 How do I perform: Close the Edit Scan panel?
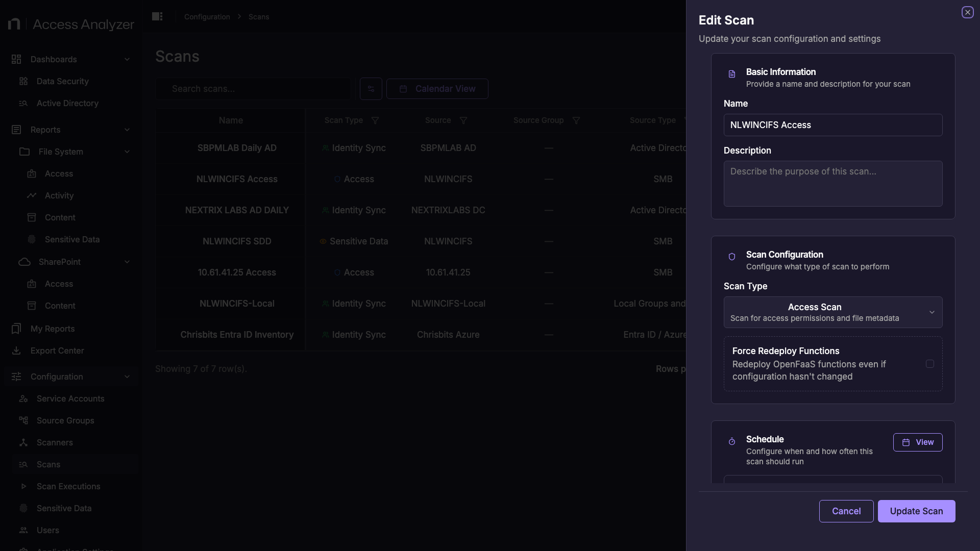[967, 12]
